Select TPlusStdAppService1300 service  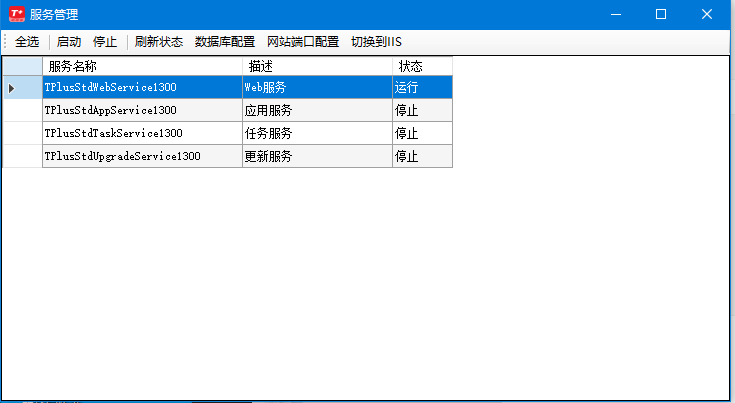[142, 110]
